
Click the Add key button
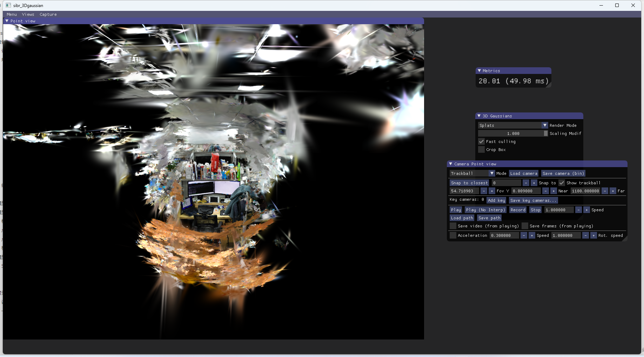[x=496, y=200]
